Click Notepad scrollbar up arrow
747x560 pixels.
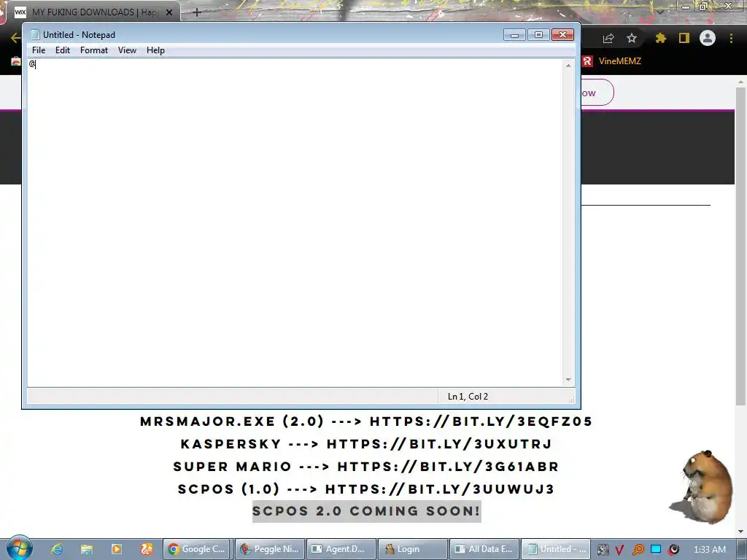point(568,65)
